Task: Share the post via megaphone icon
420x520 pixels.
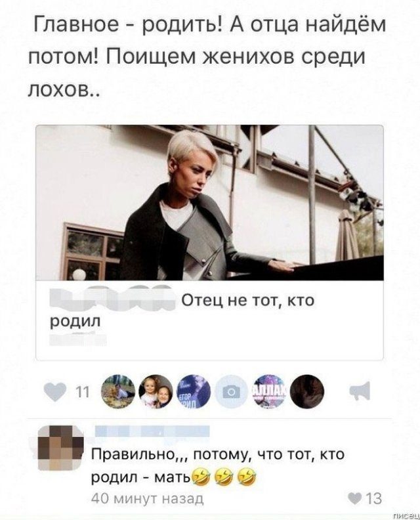Action: tap(360, 391)
